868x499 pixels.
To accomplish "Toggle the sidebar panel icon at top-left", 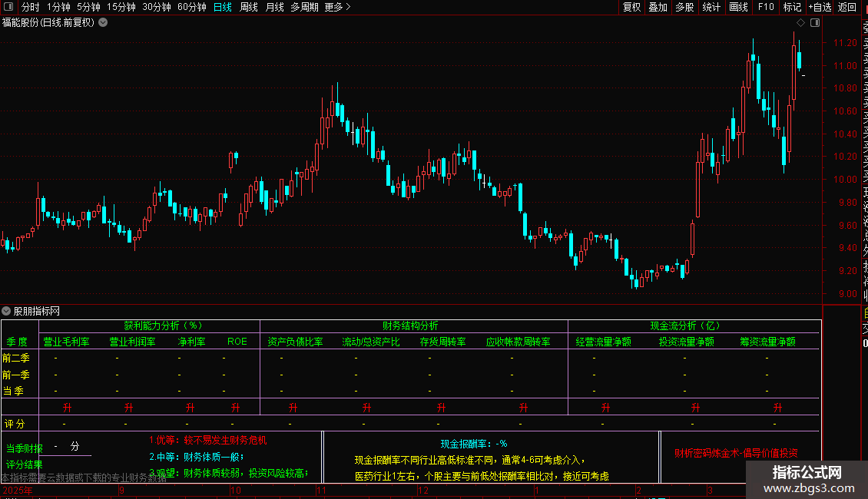I will [8, 7].
